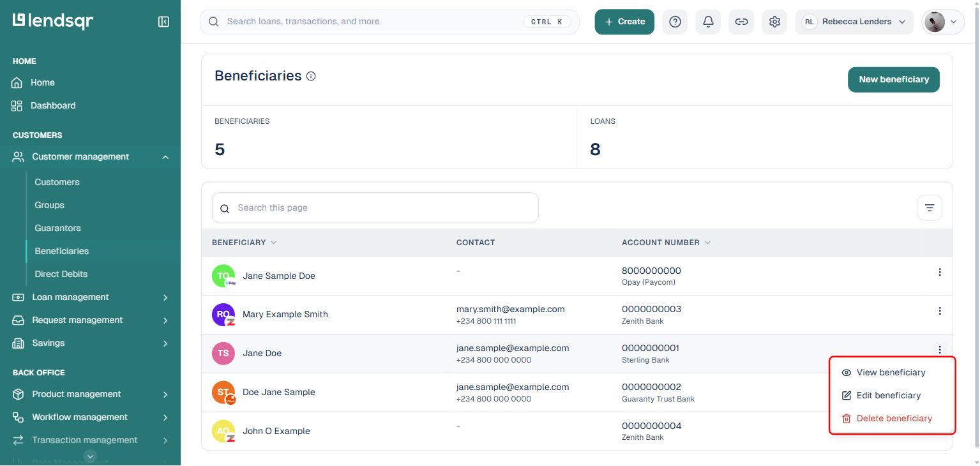Viewport: 980px width, 466px height.
Task: Open the Rebecca Lenders organization dropdown
Action: 854,22
